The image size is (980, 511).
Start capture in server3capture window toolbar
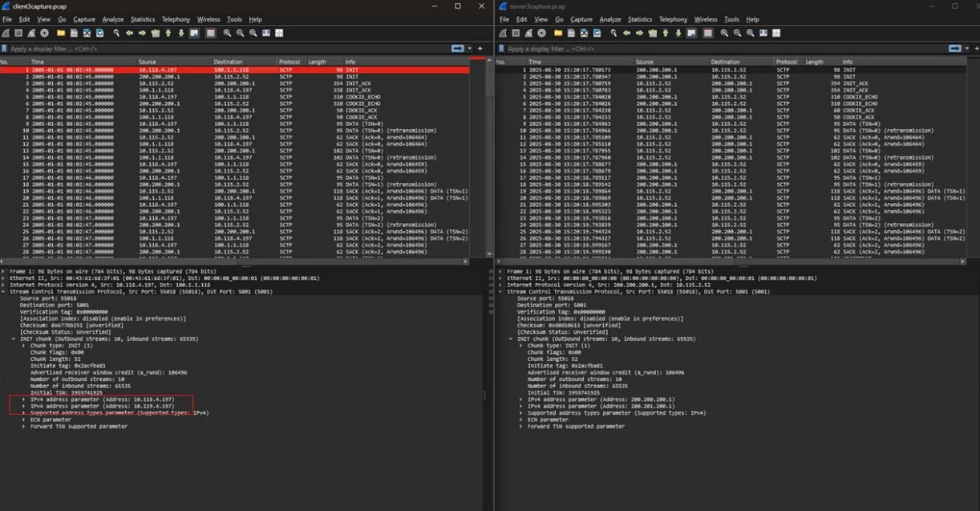point(503,33)
